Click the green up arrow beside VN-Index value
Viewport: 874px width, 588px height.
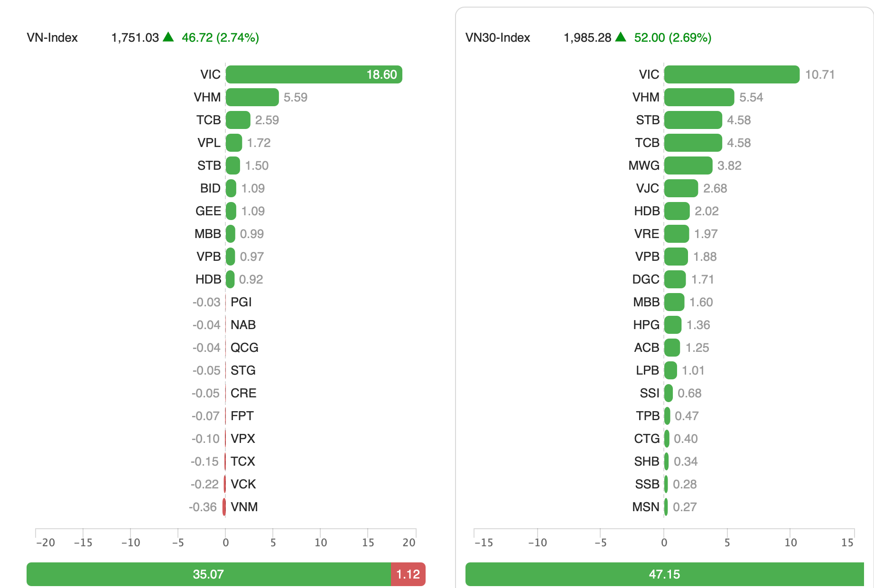tap(168, 37)
